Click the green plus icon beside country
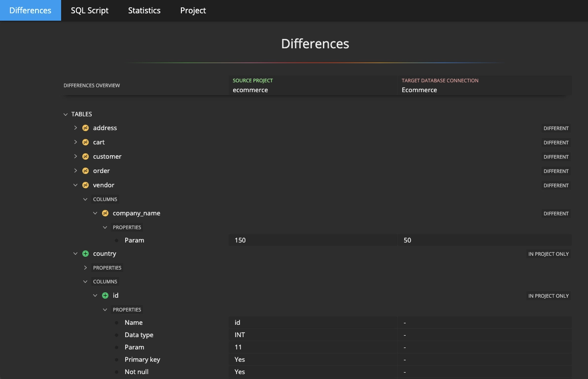 (85, 254)
